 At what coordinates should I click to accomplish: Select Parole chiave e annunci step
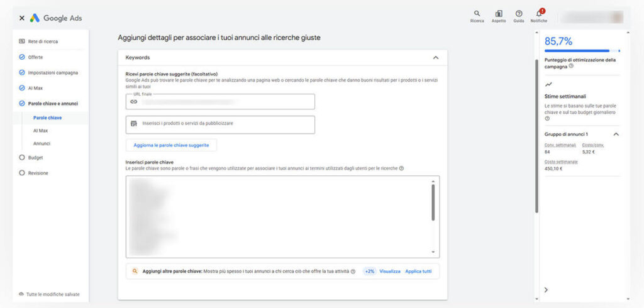[x=53, y=104]
